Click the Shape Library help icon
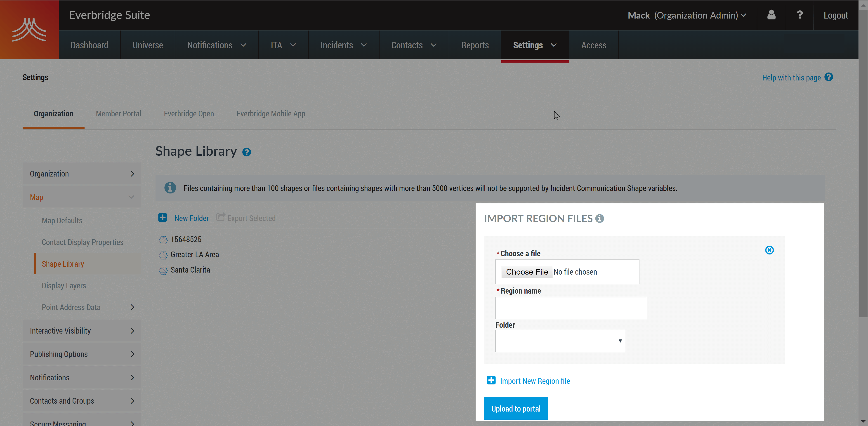This screenshot has height=426, width=868. pyautogui.click(x=247, y=152)
